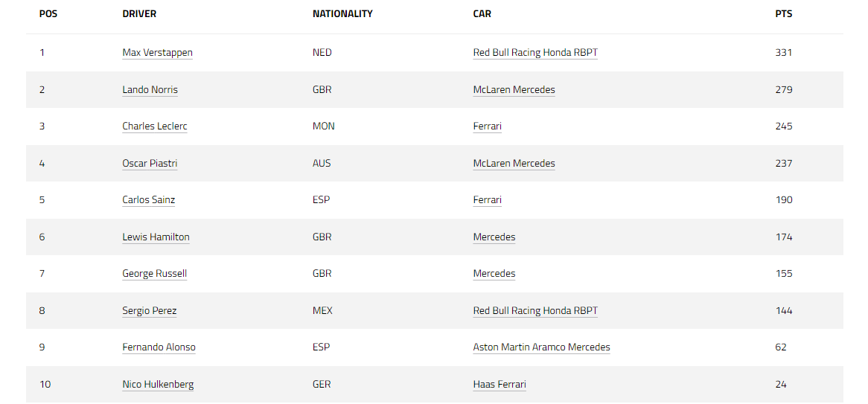Open Charles Leclerc's driver page
This screenshot has width=868, height=404.
(154, 126)
